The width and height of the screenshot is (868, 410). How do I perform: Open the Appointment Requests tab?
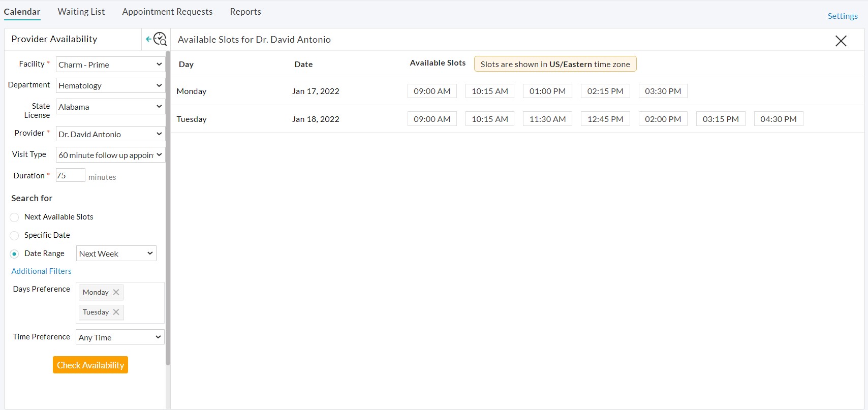pos(167,12)
